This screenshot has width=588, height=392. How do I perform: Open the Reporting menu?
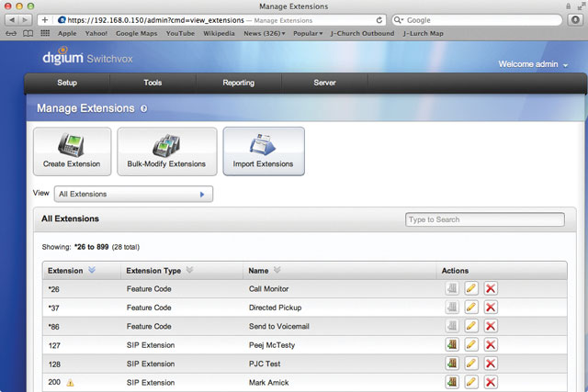[239, 83]
